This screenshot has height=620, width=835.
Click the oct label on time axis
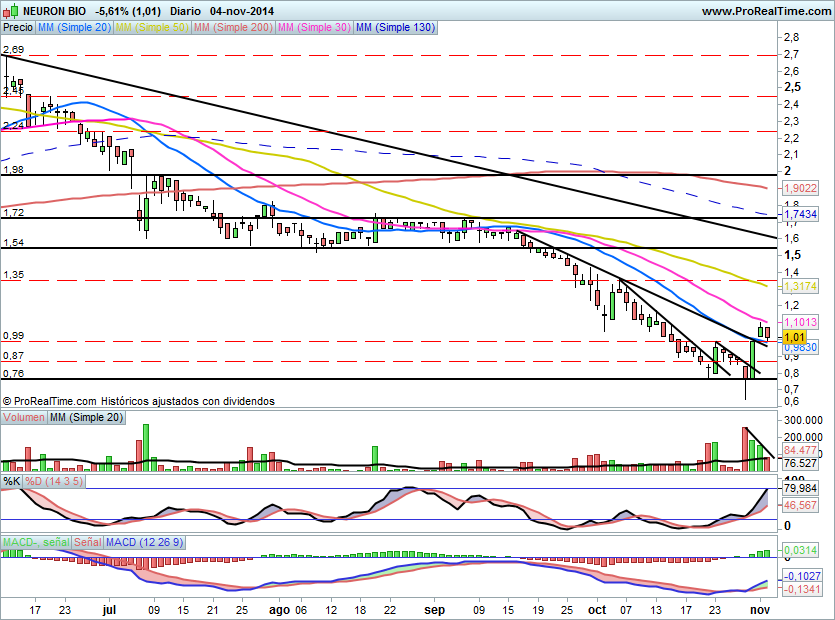point(597,610)
